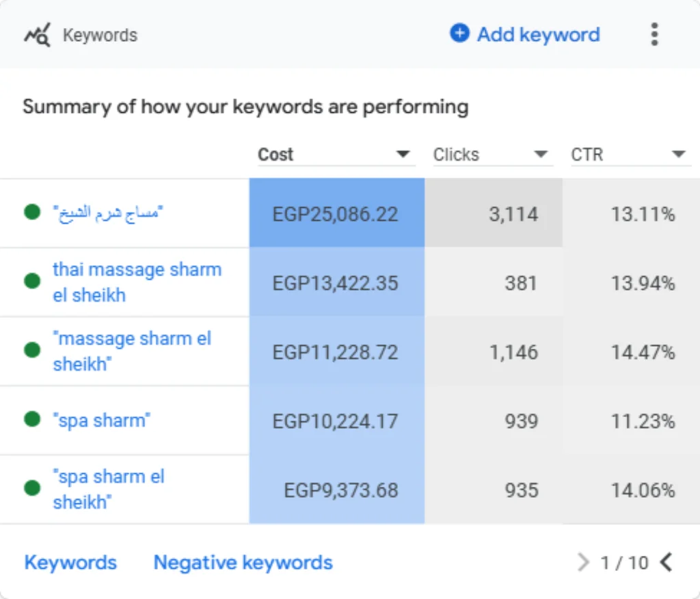Image resolution: width=700 pixels, height=599 pixels.
Task: Open the three-dot more options menu
Action: click(654, 34)
